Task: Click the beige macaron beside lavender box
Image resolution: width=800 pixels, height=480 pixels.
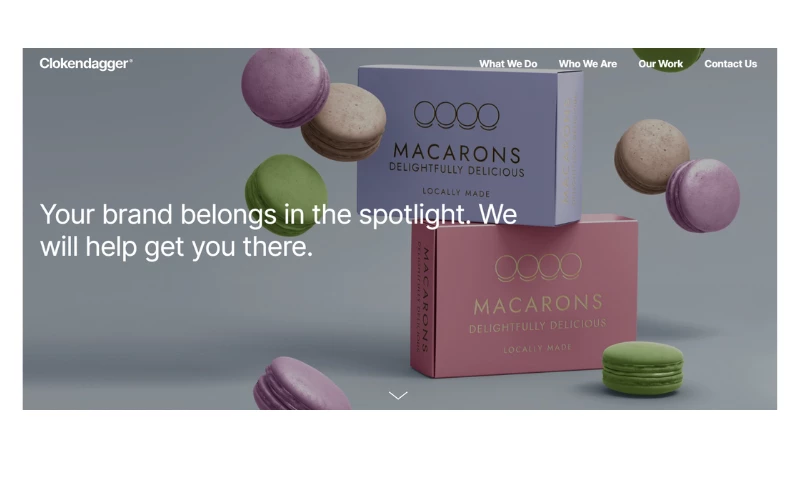Action: (343, 122)
